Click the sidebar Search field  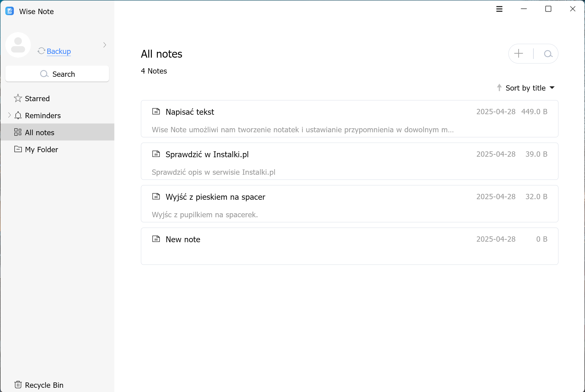coord(57,74)
